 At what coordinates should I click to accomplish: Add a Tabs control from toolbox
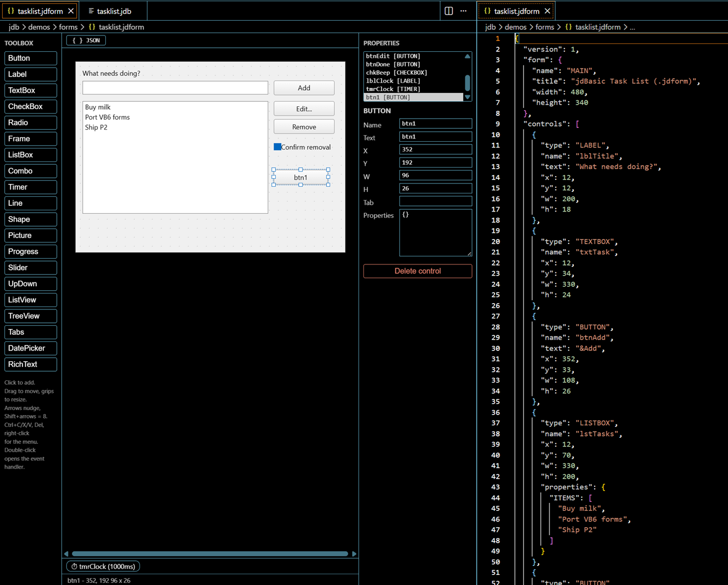[x=30, y=332]
